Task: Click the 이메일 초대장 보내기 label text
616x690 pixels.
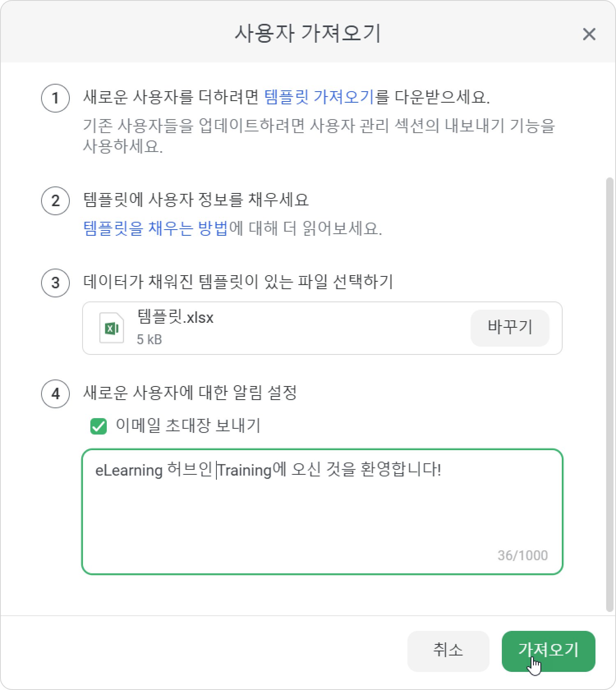Action: 188,425
